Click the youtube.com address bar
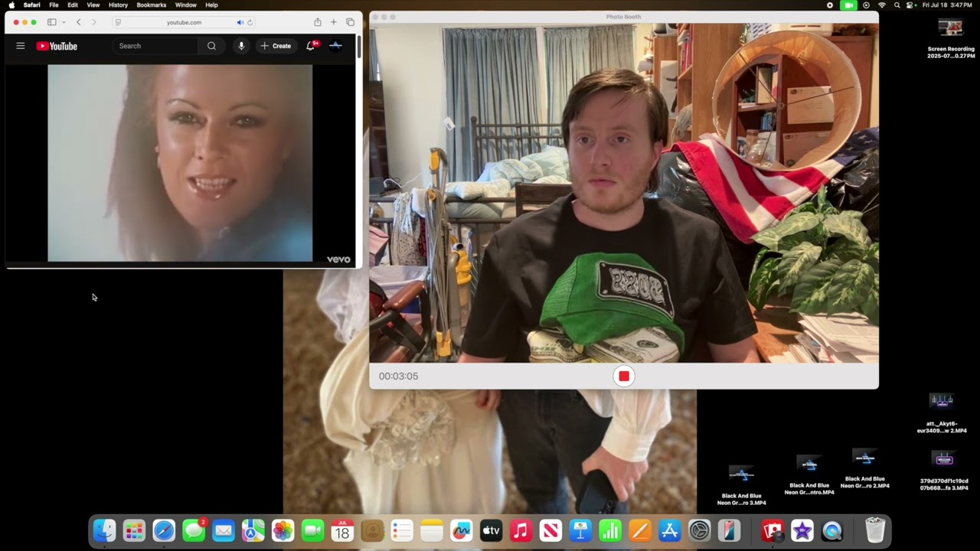980x551 pixels. coord(184,22)
